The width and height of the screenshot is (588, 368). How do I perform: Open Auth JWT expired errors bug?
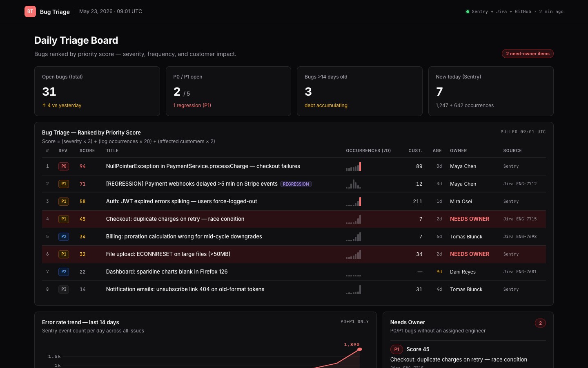coord(181,201)
